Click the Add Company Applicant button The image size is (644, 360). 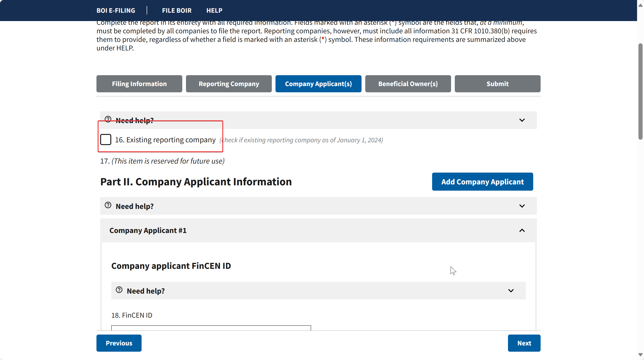click(483, 181)
